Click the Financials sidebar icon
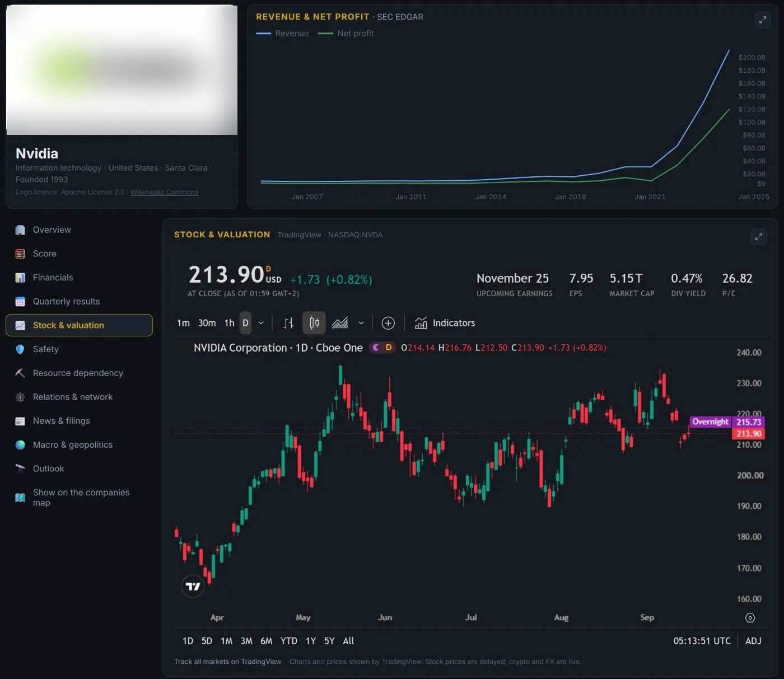 [20, 278]
